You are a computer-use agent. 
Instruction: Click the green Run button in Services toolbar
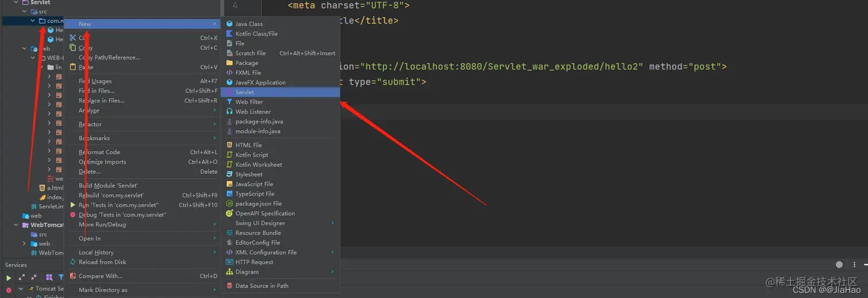click(9, 278)
